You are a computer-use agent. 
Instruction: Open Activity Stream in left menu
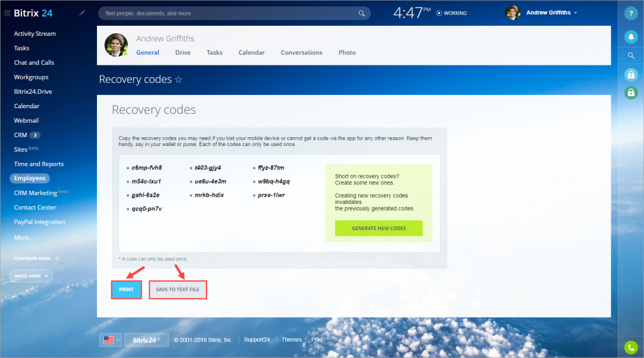[35, 34]
